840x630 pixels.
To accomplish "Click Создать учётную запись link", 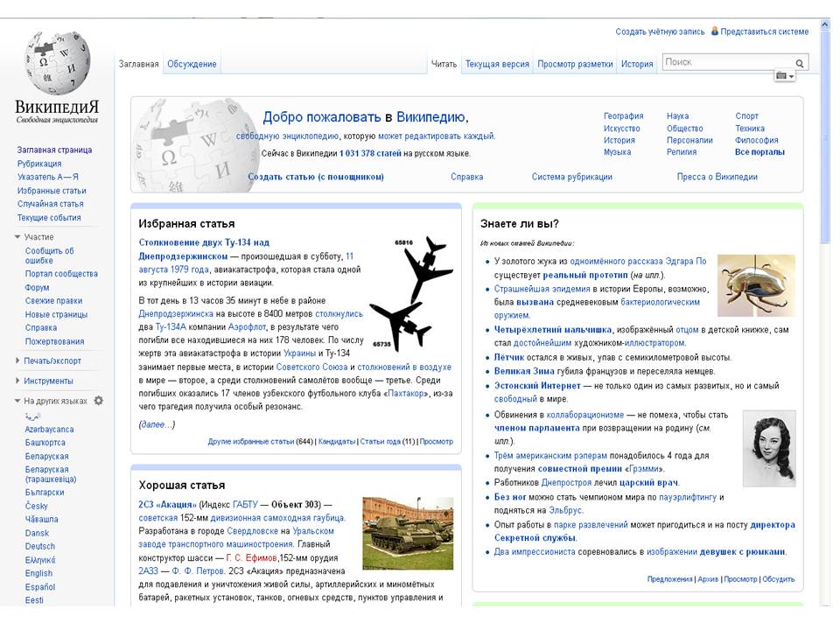I will 660,31.
